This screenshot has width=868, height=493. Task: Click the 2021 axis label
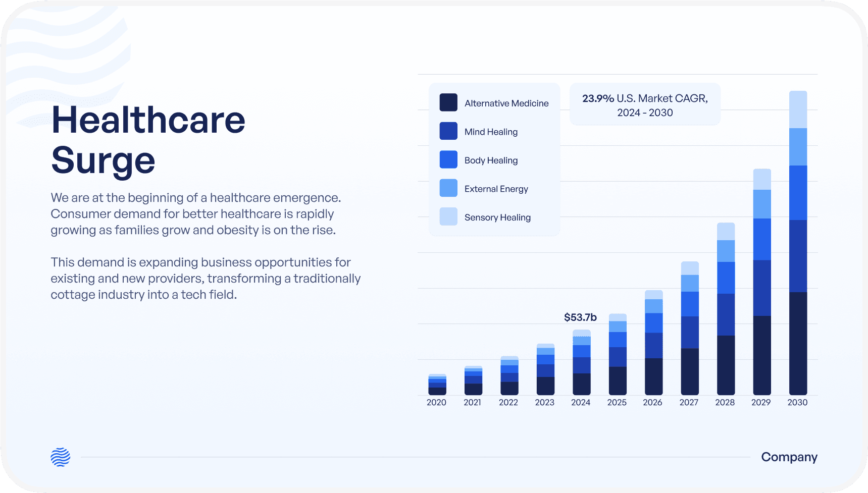(x=472, y=402)
